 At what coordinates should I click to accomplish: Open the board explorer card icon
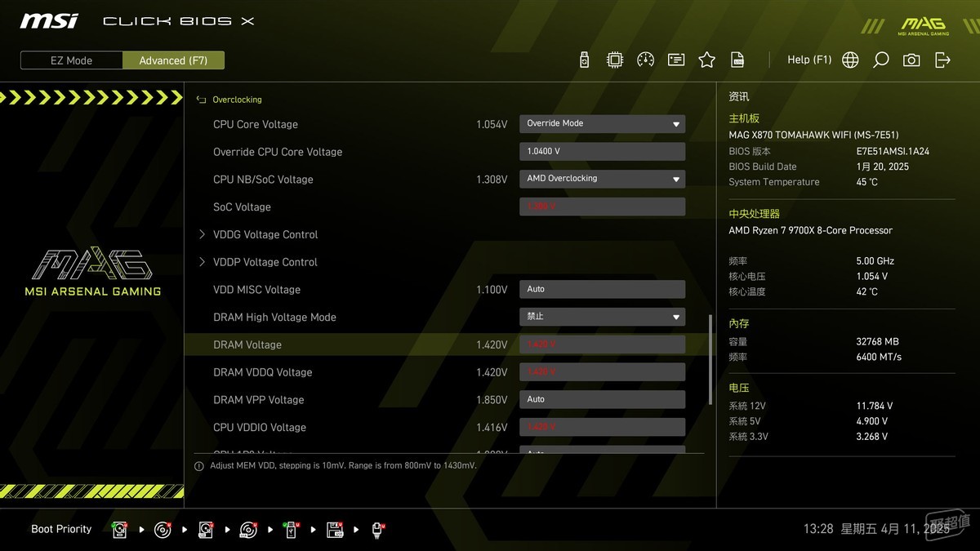point(676,60)
